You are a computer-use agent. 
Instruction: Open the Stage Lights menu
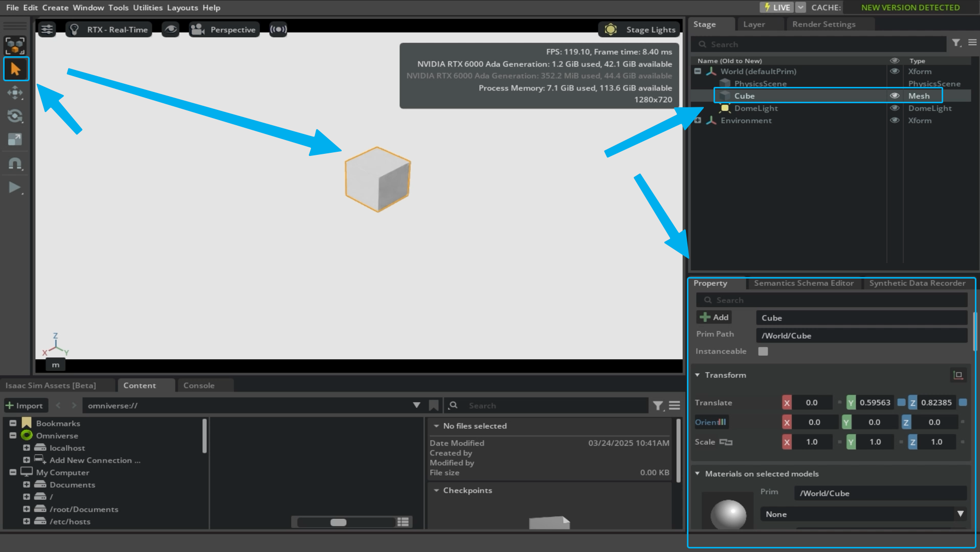(639, 30)
